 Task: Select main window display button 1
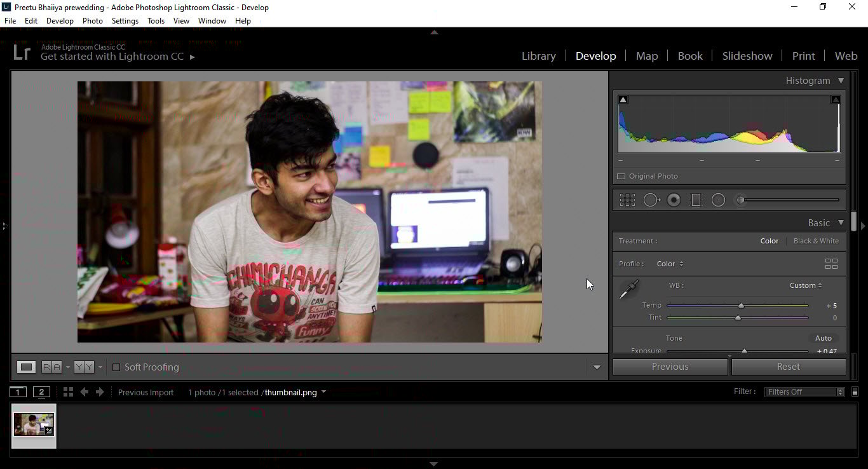(18, 392)
